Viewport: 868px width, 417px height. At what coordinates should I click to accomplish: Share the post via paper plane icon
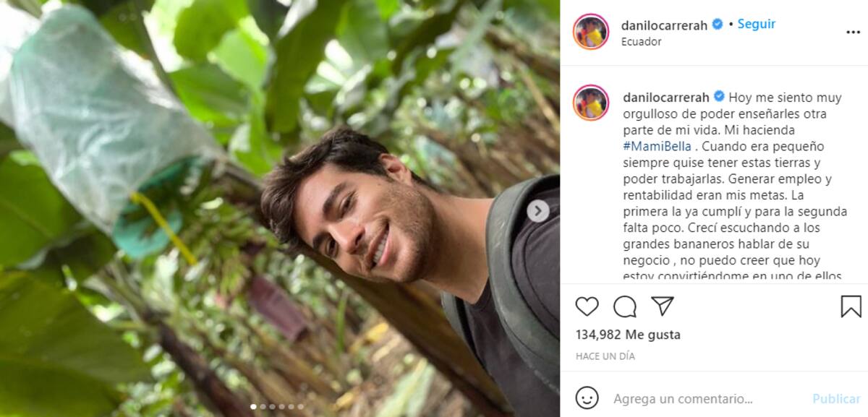point(663,306)
